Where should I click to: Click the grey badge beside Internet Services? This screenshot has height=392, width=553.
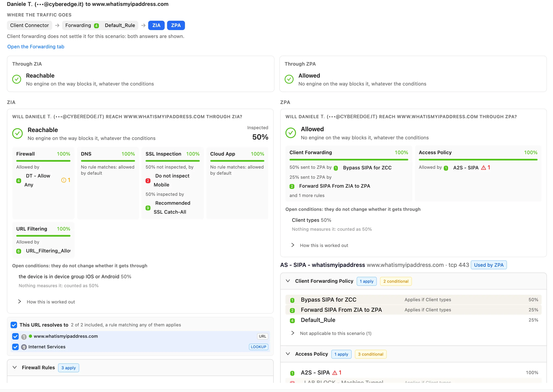point(24,347)
